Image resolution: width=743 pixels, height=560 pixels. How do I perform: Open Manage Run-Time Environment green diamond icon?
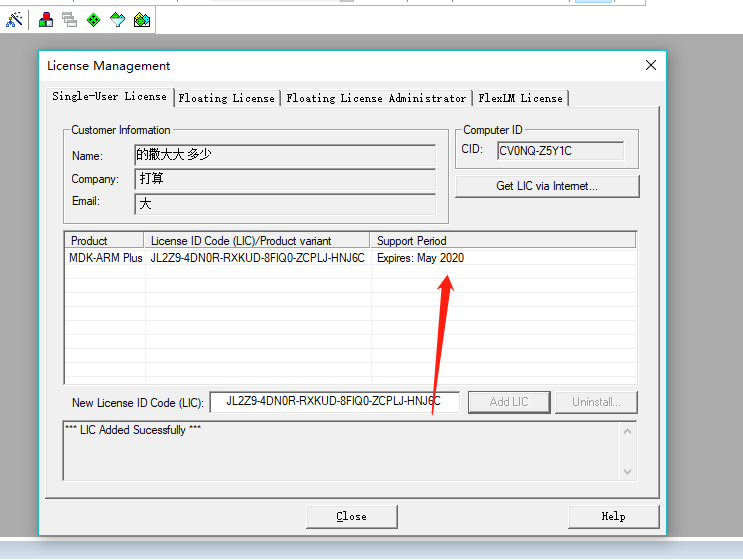[93, 20]
